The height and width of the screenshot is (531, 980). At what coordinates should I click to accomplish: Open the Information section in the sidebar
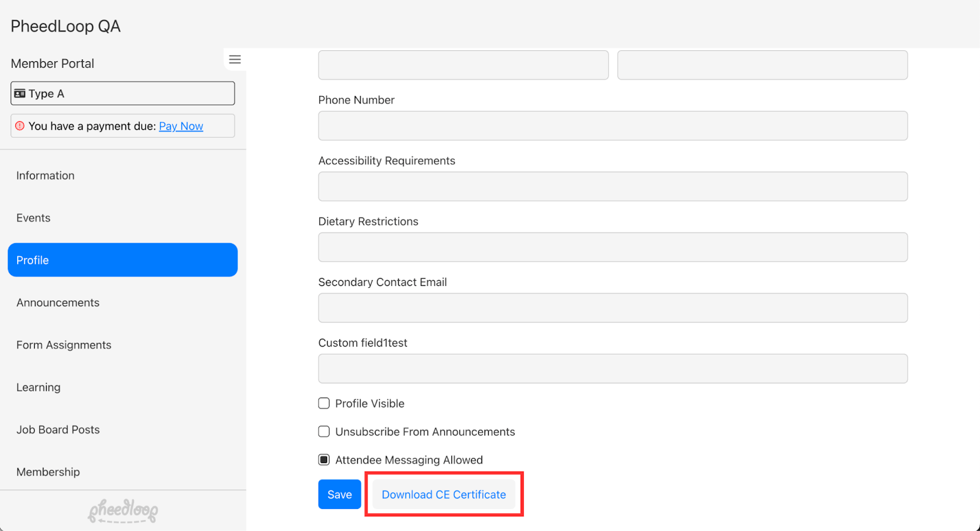(123, 176)
